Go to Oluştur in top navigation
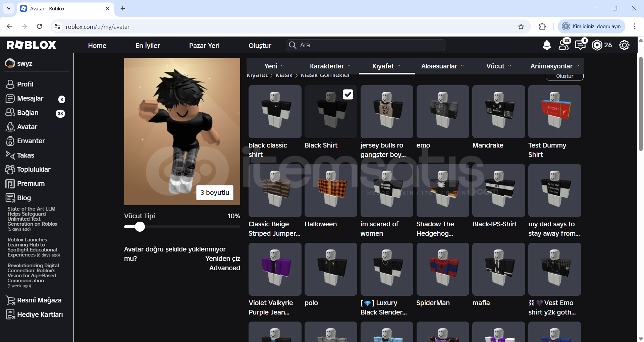The width and height of the screenshot is (644, 342). click(x=260, y=46)
